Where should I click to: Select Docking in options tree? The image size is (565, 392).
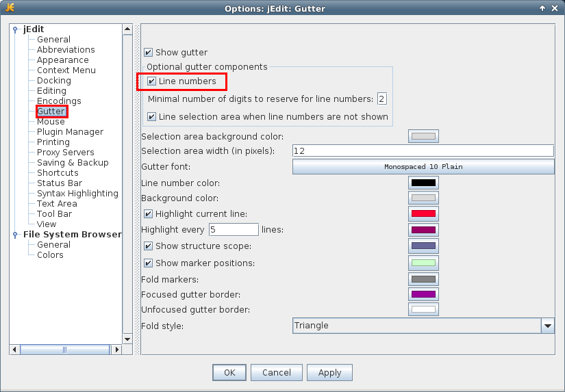54,81
